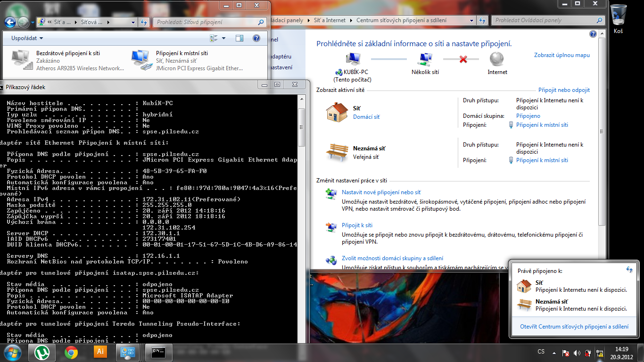Open the address bar history dropdown in Síťová připojení
Image resolution: width=644 pixels, height=362 pixels.
tap(134, 22)
